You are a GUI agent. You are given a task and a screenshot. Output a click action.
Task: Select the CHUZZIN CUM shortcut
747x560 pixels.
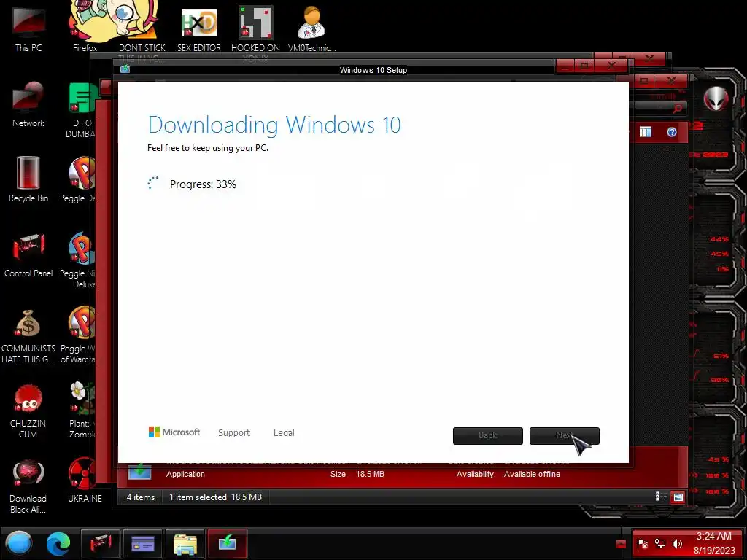pos(28,411)
